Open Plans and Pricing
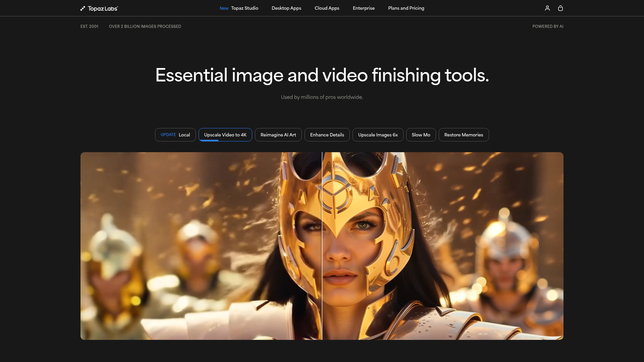The height and width of the screenshot is (362, 644). pyautogui.click(x=406, y=8)
